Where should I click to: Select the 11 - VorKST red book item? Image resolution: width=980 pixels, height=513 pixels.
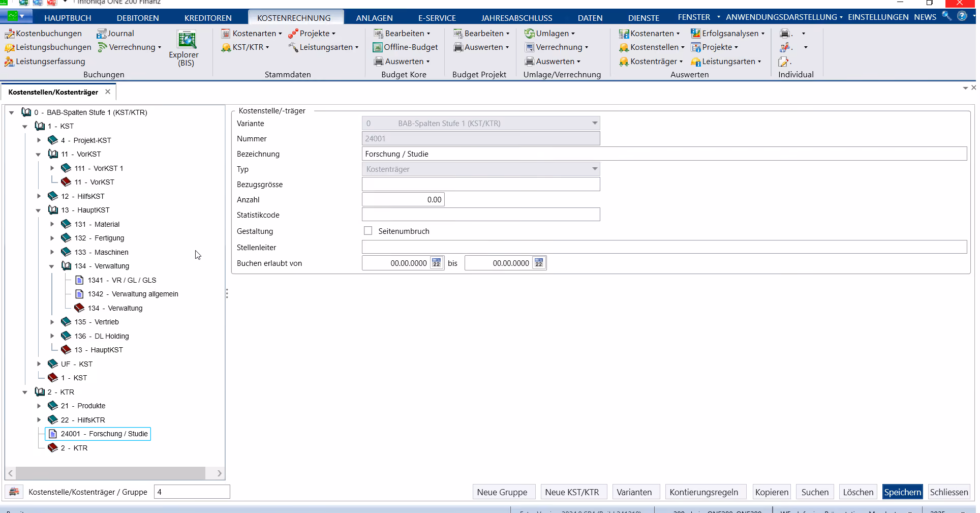(x=87, y=182)
